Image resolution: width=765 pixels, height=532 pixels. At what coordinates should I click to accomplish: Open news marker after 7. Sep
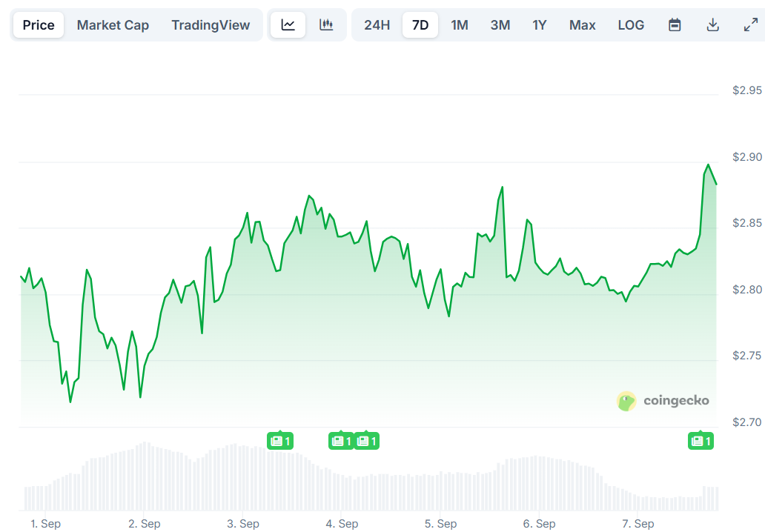701,441
